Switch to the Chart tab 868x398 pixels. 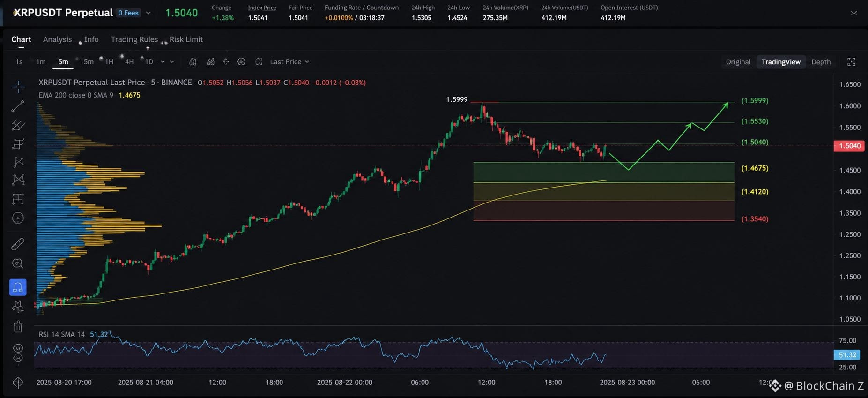pos(21,39)
